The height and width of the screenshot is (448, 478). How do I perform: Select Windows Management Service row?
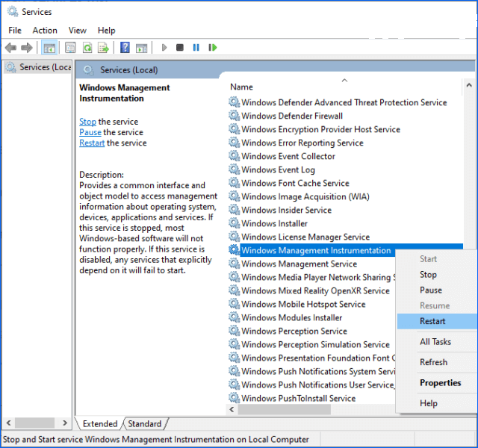(x=299, y=264)
